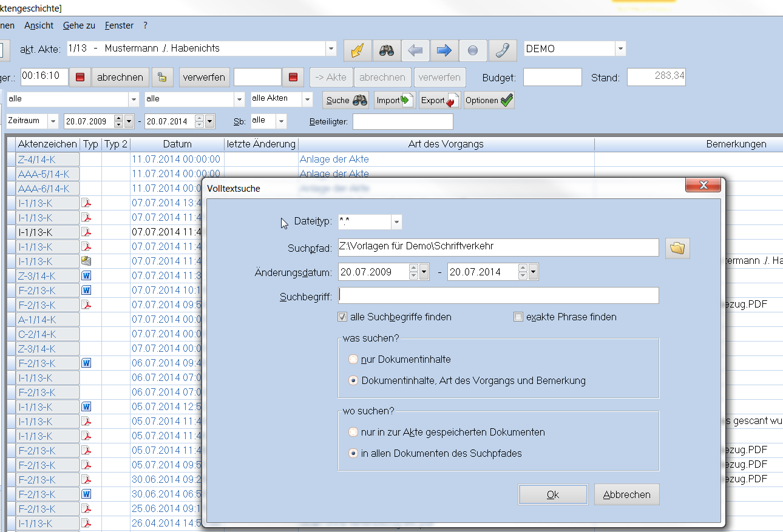
Task: Click the PDF icon in row F-2/13-K 25.06.2014
Action: [x=86, y=508]
